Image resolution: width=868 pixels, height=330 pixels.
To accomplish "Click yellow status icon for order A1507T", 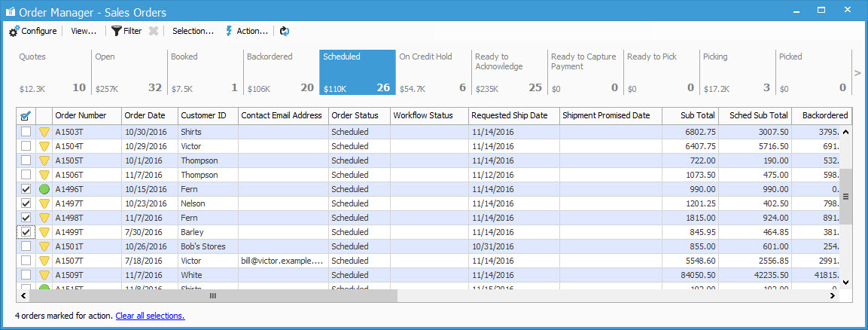I will pyautogui.click(x=44, y=261).
